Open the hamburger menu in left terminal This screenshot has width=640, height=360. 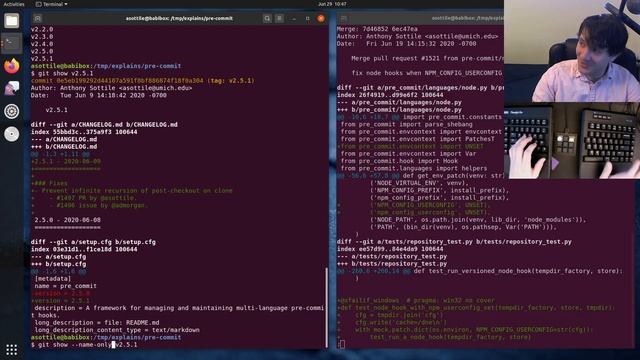tap(280, 18)
